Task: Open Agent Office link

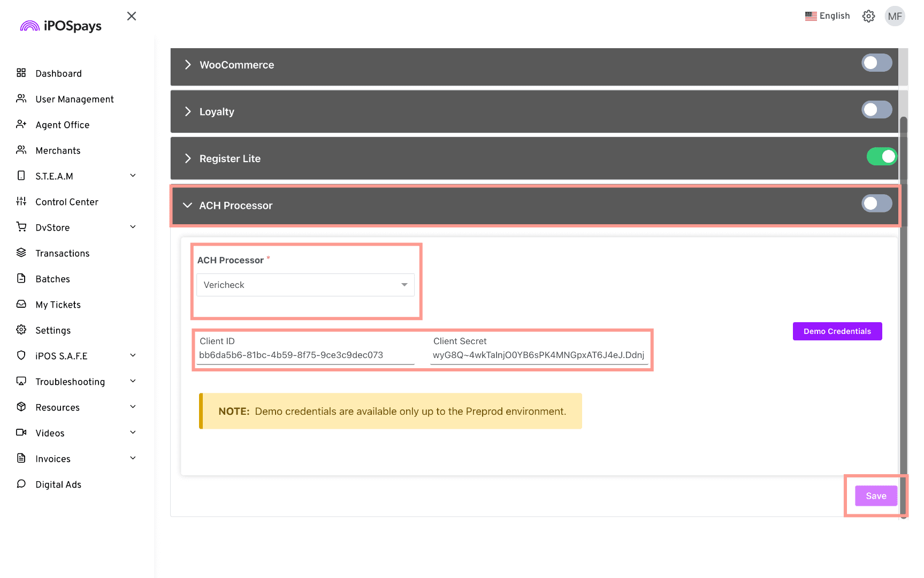Action: coord(62,125)
